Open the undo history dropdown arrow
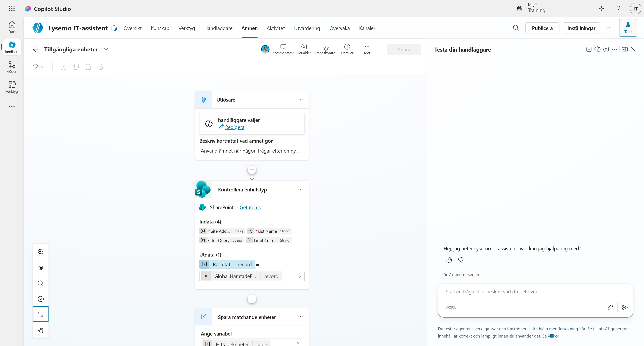 [43, 67]
